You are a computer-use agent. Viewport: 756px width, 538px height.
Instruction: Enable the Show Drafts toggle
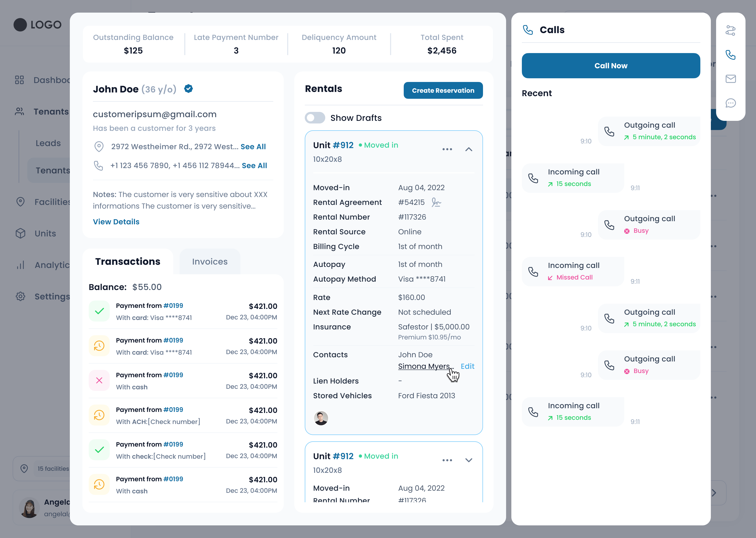315,118
